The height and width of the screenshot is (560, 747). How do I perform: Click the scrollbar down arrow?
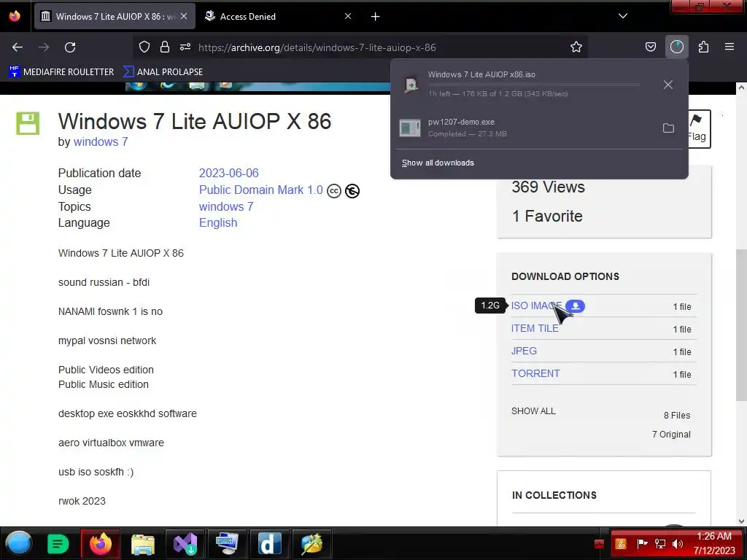(741, 521)
